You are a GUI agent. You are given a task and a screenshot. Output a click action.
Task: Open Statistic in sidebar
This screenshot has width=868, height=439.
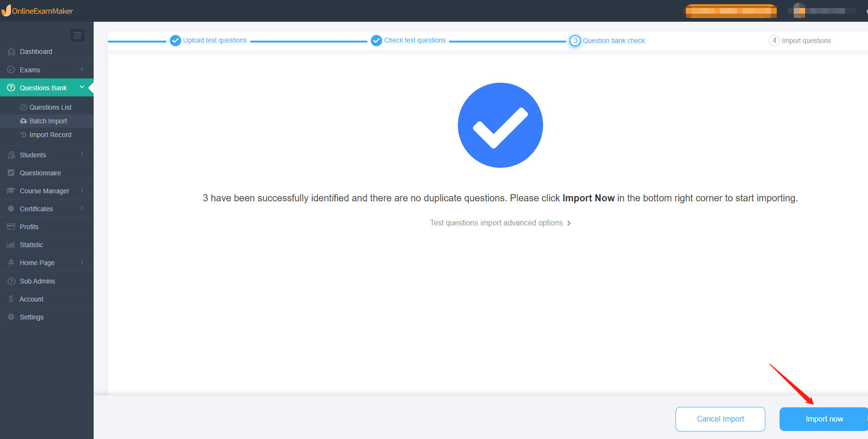[47, 245]
